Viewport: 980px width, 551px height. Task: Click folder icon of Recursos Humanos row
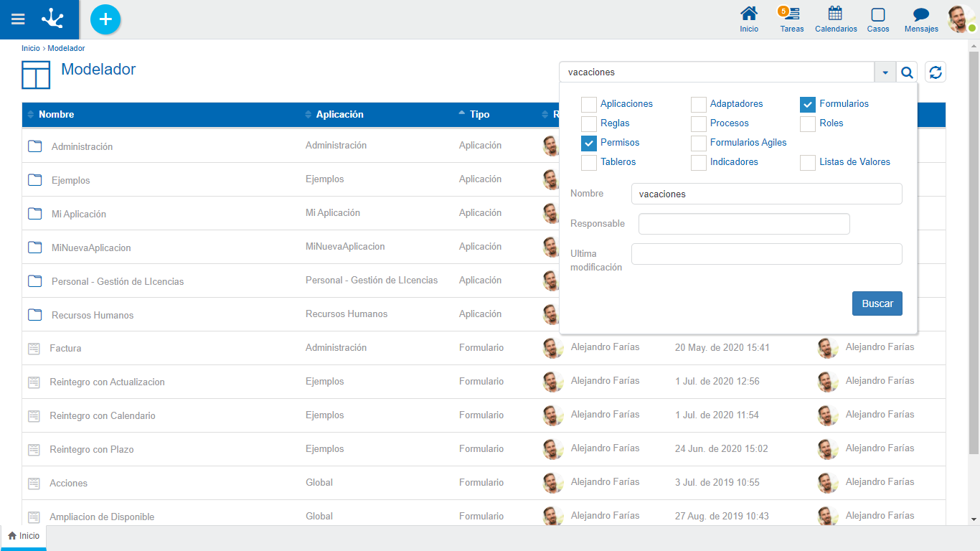click(35, 315)
